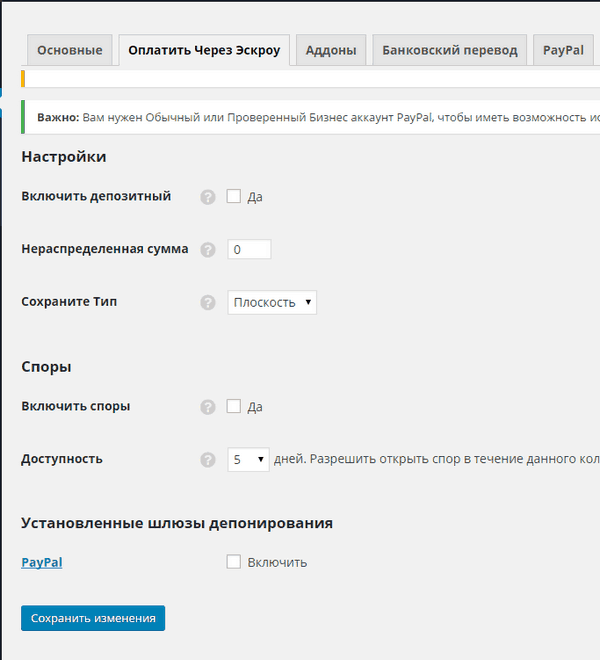Open the PayPal tab

point(563,50)
